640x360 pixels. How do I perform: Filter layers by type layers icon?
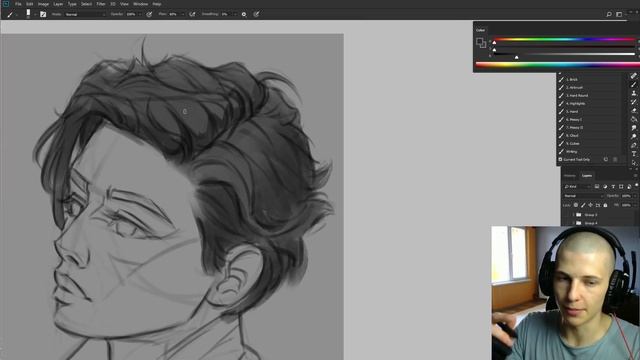[613, 187]
